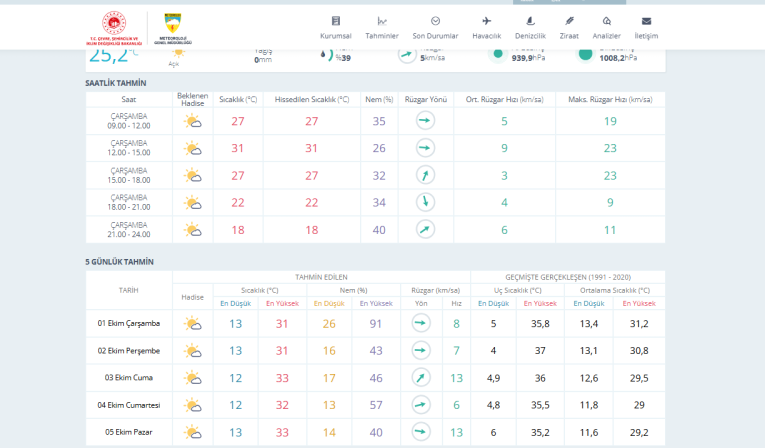Click the Tahminler chart icon

382,21
